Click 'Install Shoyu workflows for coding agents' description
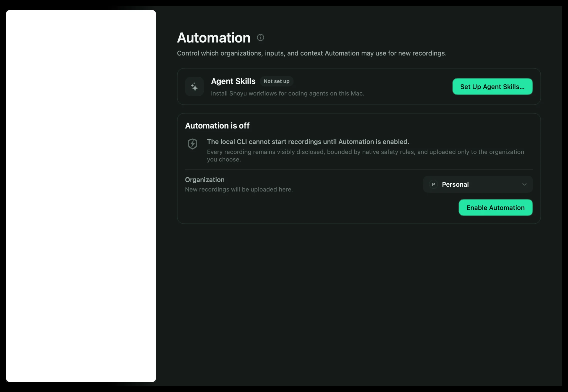 pyautogui.click(x=287, y=93)
